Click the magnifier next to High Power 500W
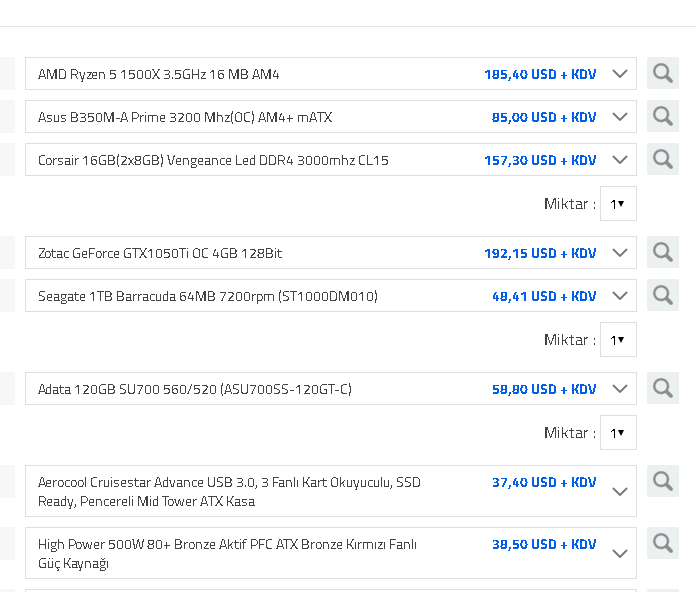The image size is (696, 592). coord(662,544)
